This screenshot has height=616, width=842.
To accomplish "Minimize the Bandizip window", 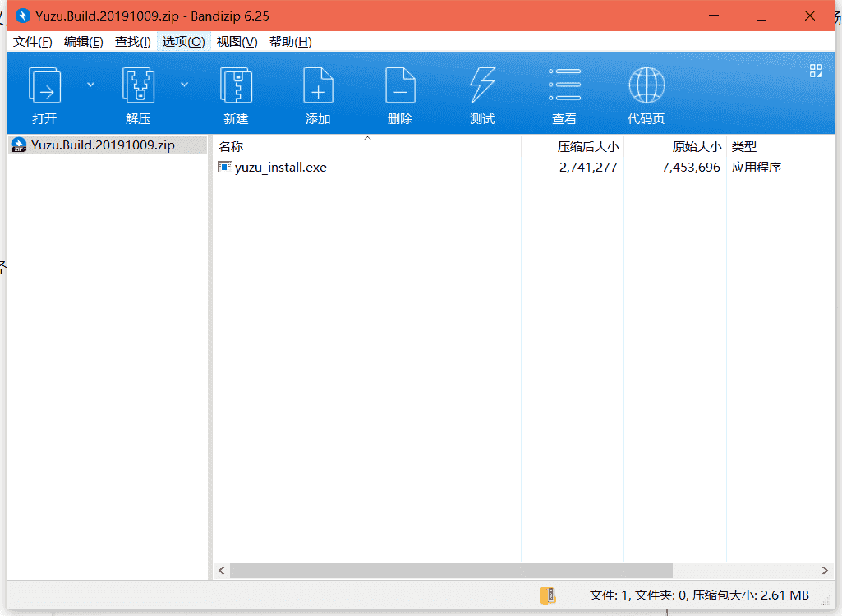I will tap(714, 16).
